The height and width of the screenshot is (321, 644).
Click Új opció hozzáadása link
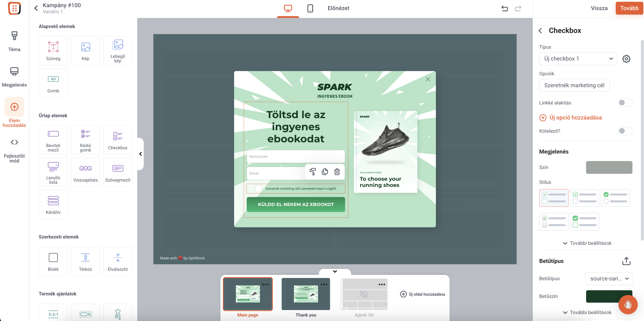[x=570, y=117]
